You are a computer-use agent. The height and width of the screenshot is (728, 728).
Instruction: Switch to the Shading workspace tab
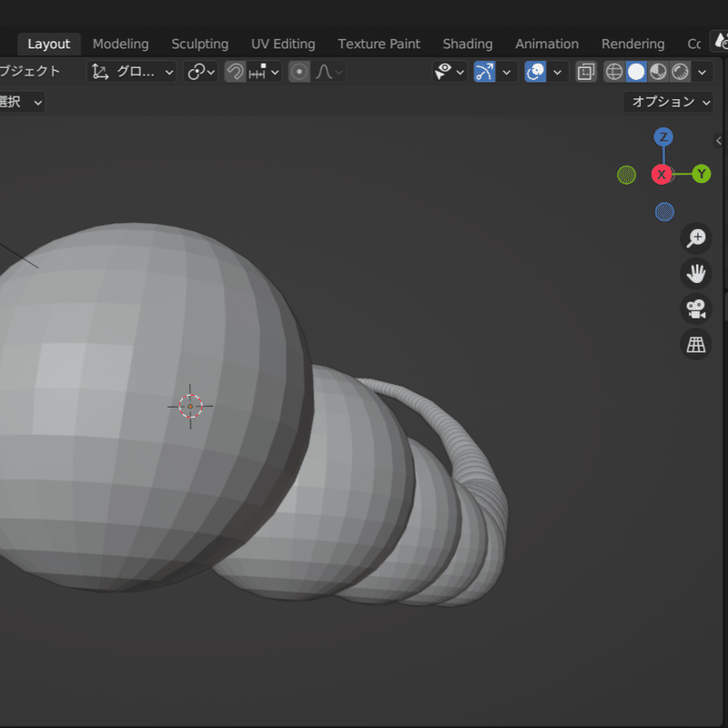(468, 44)
